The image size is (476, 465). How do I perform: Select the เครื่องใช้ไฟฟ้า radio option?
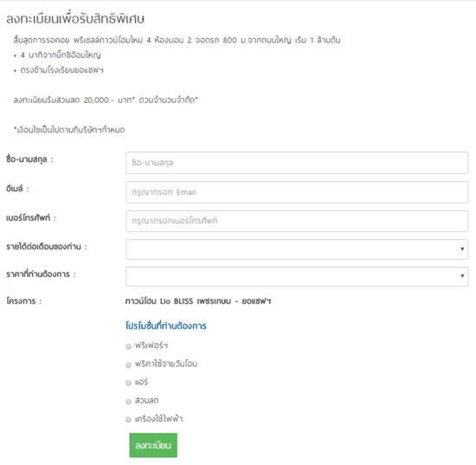[x=128, y=420]
